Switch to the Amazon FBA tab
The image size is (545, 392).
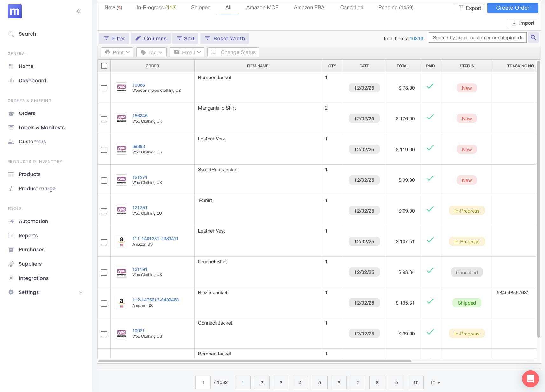point(309,7)
